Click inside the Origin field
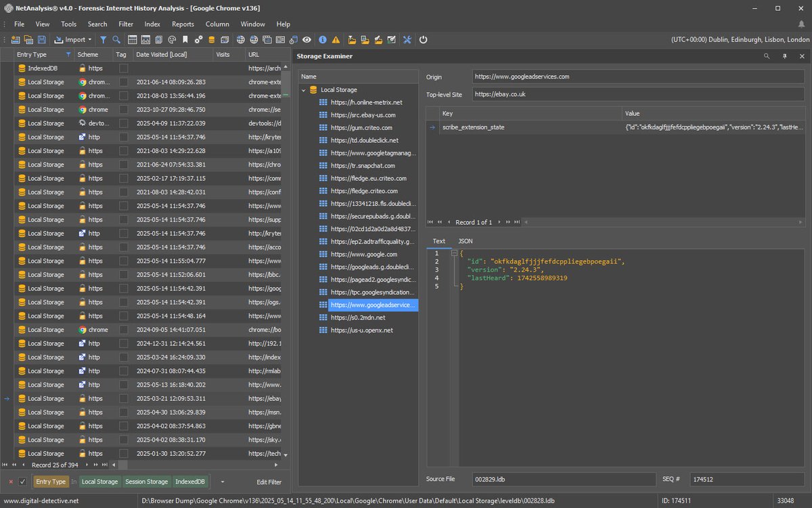812x508 pixels. pos(638,77)
